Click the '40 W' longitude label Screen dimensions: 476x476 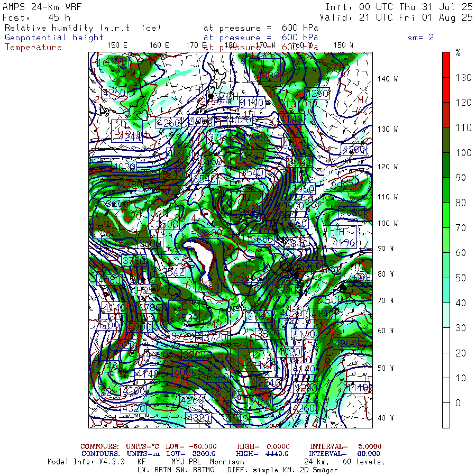(386, 418)
